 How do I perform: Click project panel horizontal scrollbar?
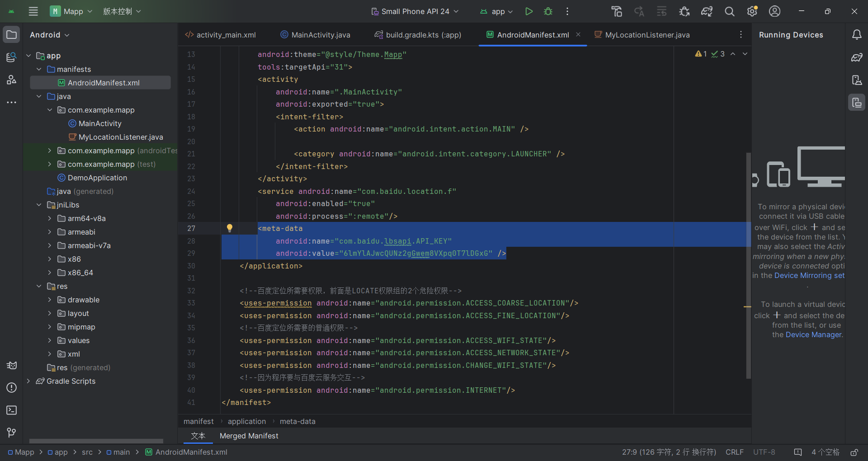[x=96, y=441]
